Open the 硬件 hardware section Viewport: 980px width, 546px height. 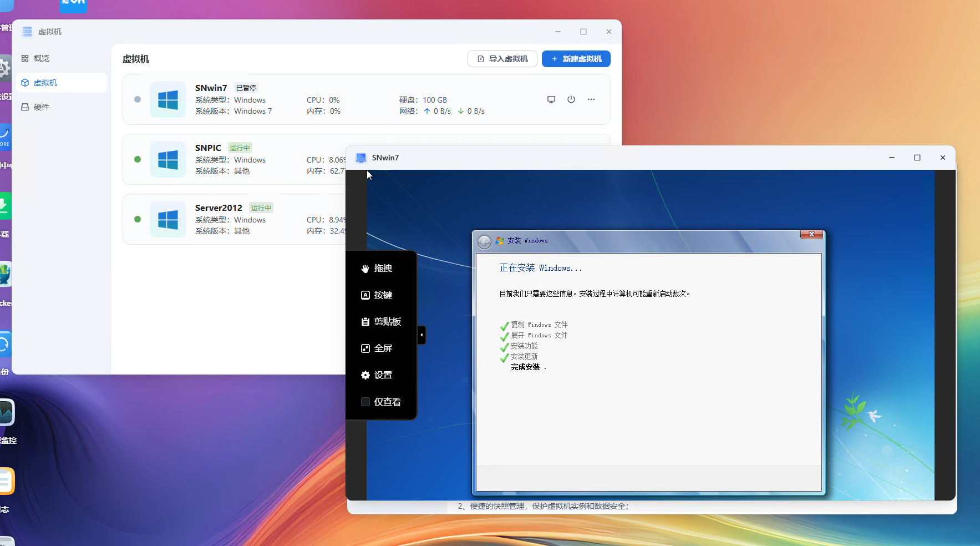click(x=42, y=107)
